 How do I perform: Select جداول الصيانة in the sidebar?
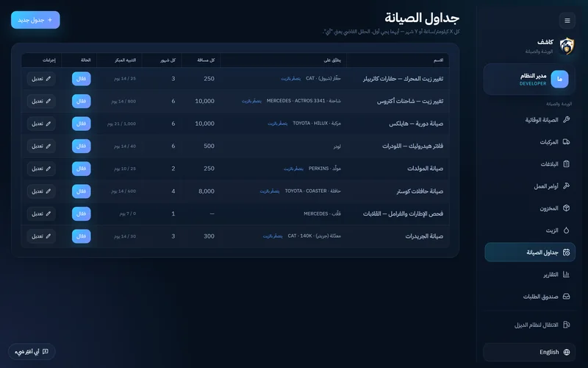tap(530, 252)
